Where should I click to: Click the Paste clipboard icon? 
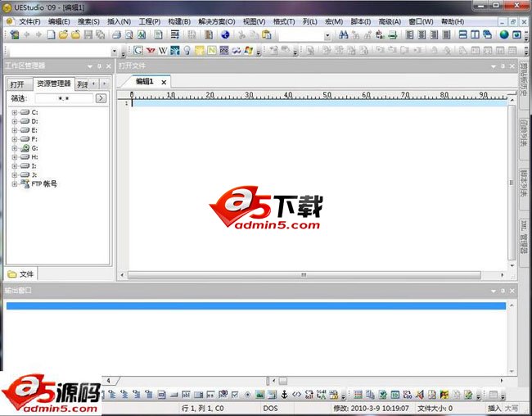pyautogui.click(x=267, y=34)
